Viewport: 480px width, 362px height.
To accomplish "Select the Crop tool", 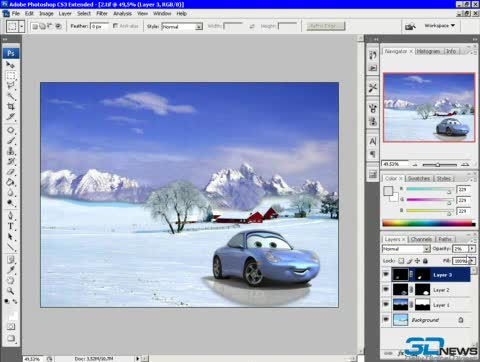I will pos(11,107).
